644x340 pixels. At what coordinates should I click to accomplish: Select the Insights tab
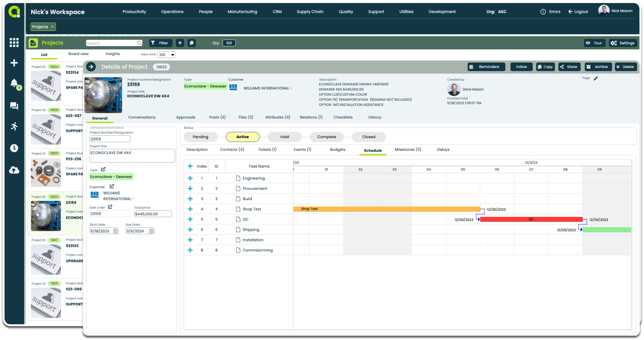(x=112, y=54)
